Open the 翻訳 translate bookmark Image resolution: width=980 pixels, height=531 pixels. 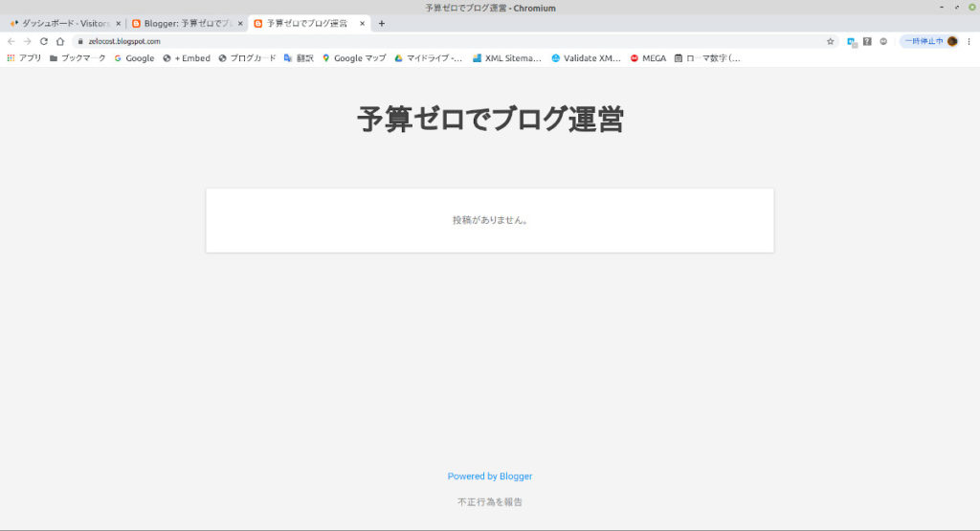299,58
